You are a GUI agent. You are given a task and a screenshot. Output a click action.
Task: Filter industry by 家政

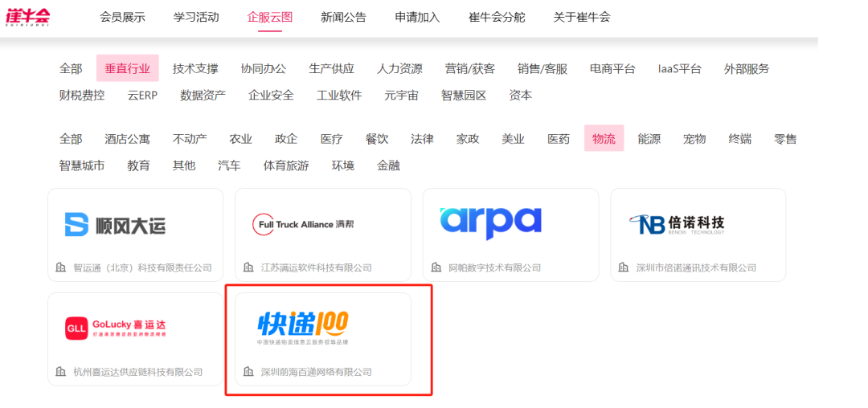468,139
